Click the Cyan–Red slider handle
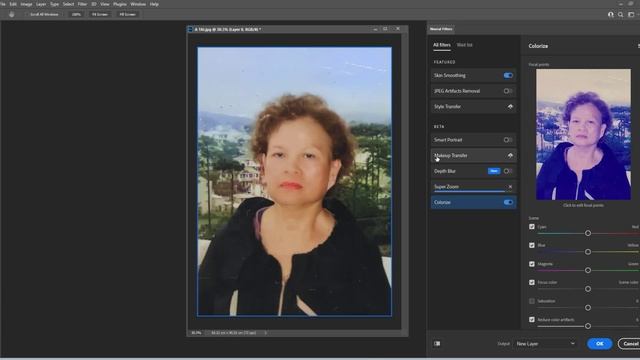 pos(588,233)
